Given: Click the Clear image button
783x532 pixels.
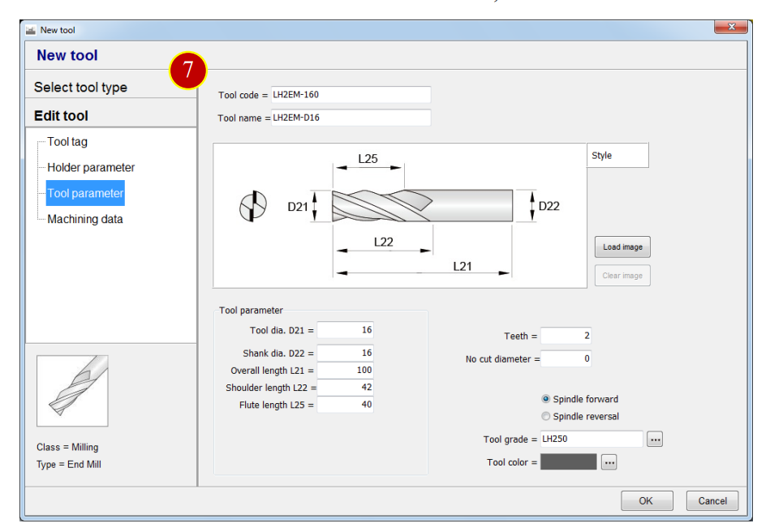Looking at the screenshot, I should click(x=622, y=276).
